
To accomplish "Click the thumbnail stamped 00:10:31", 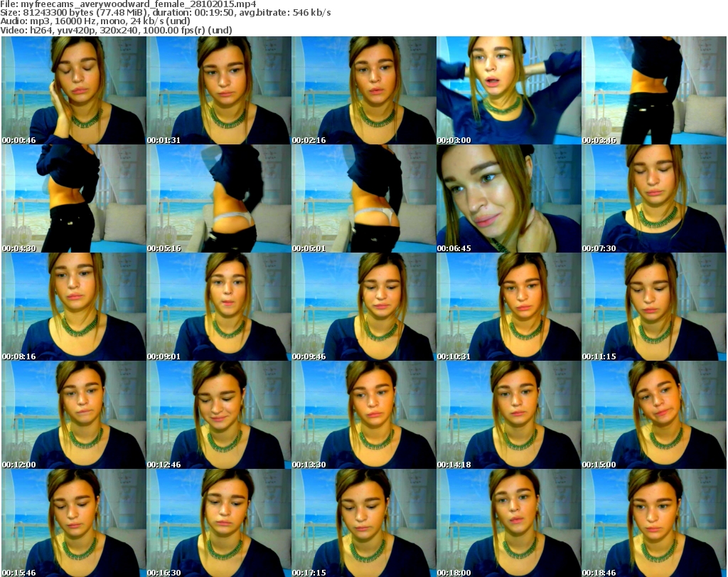I will click(x=508, y=307).
